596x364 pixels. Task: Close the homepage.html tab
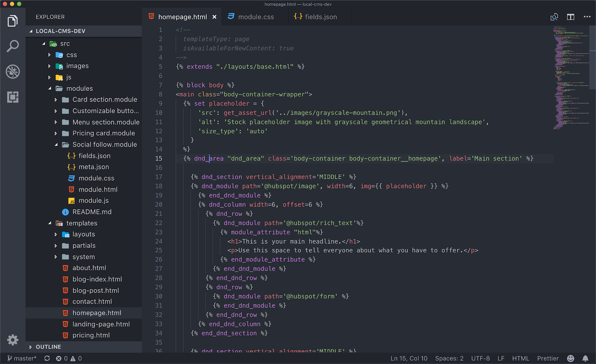point(214,17)
